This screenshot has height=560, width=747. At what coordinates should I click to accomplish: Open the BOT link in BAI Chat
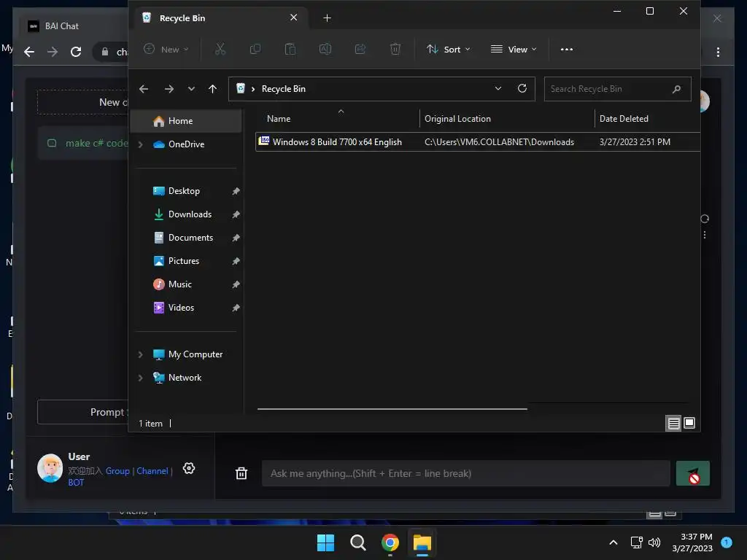pos(76,483)
